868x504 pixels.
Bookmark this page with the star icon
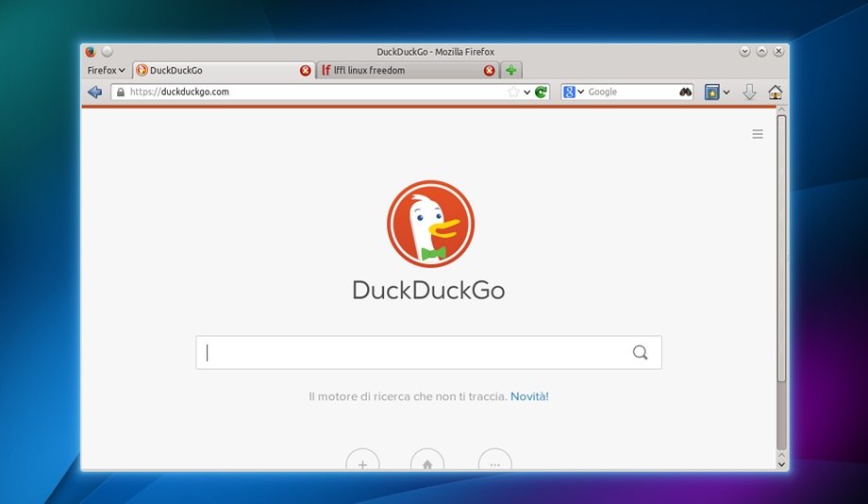click(x=513, y=92)
